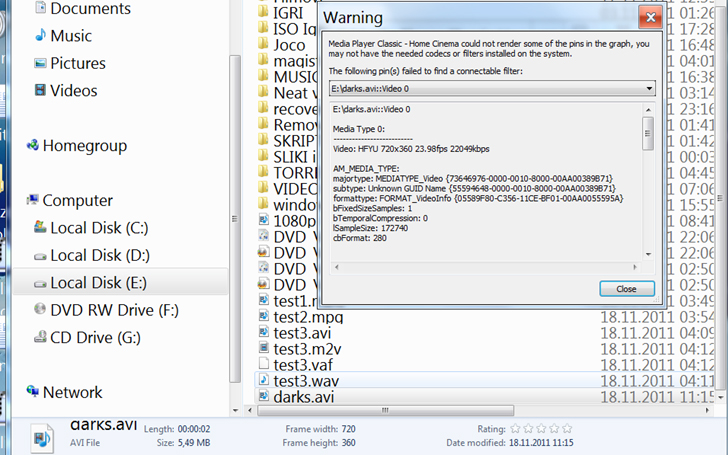Select Computer in the navigation pane
Viewport: 728px width, 455px height.
(78, 200)
